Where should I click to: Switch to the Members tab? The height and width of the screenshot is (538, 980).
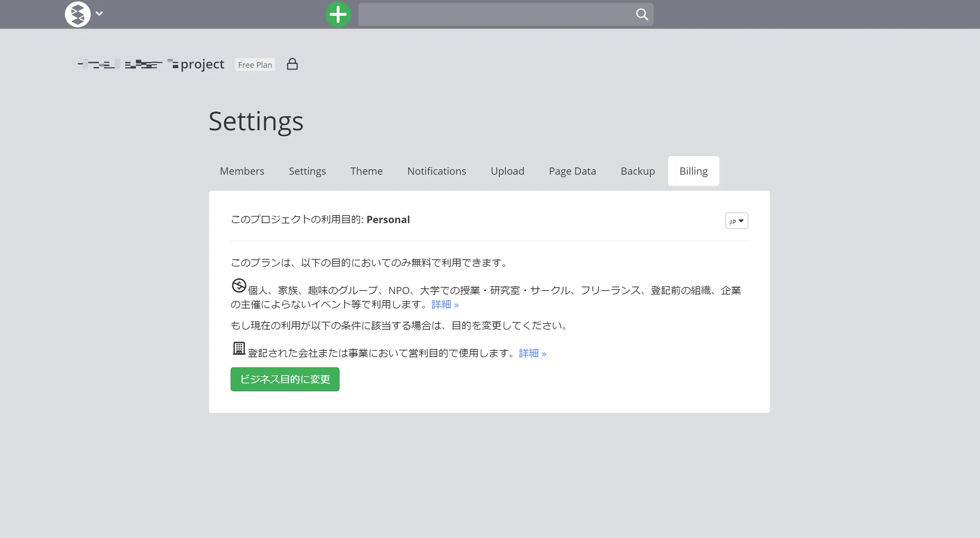[x=242, y=171]
